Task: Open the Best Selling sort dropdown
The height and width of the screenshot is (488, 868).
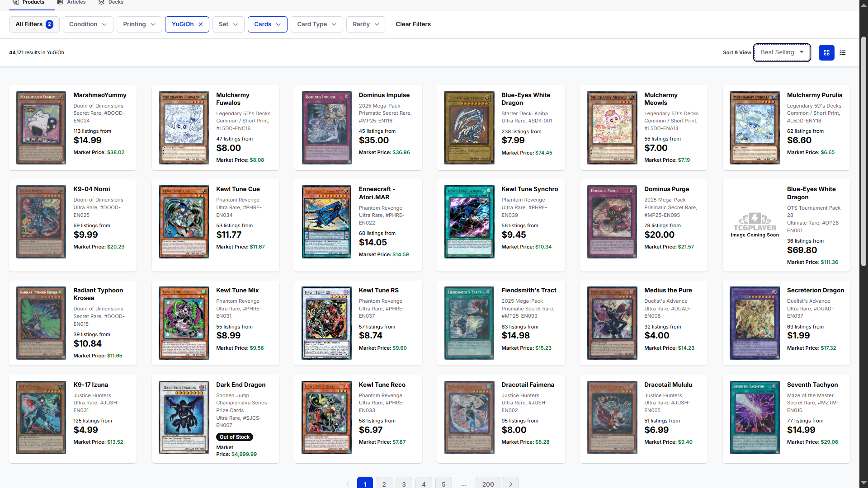Action: point(782,52)
